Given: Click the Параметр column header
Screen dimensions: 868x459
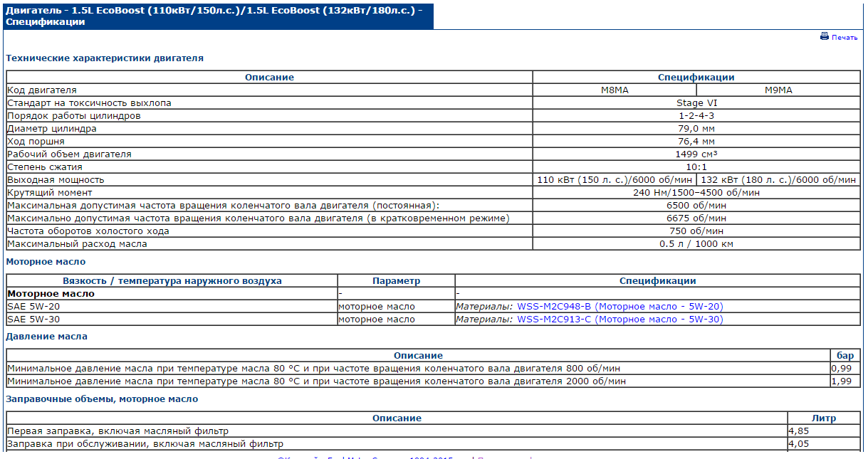Looking at the screenshot, I should (x=396, y=281).
